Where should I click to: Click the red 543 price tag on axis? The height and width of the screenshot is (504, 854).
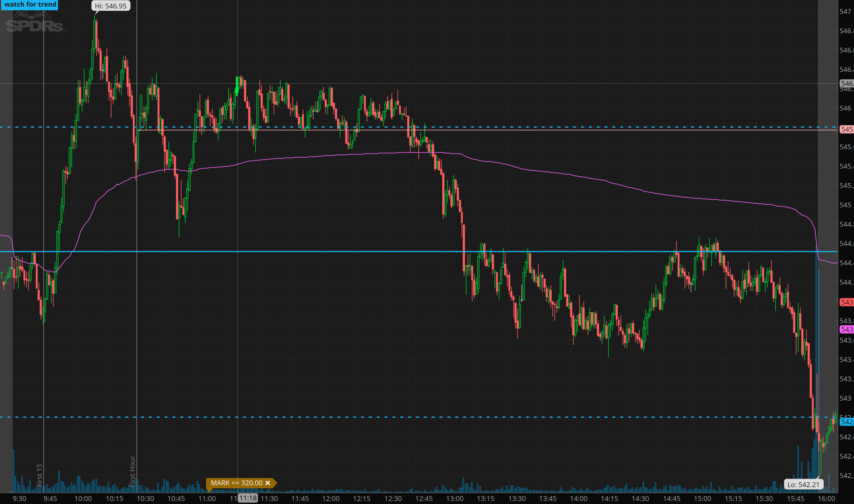[846, 302]
